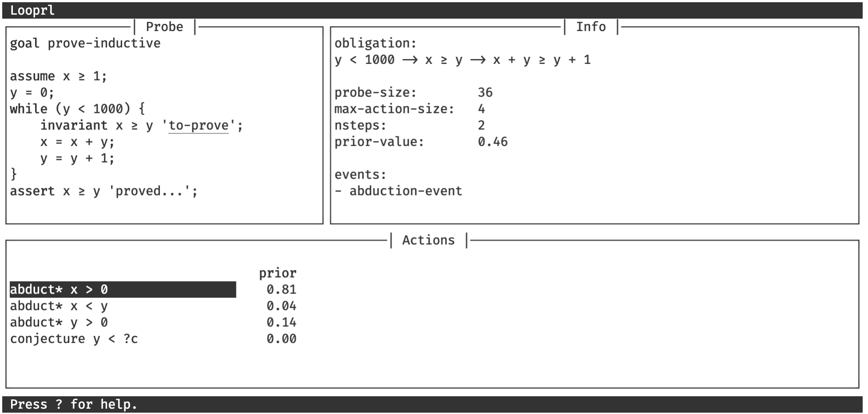The image size is (868, 414).
Task: Click the Actions panel title
Action: click(428, 240)
